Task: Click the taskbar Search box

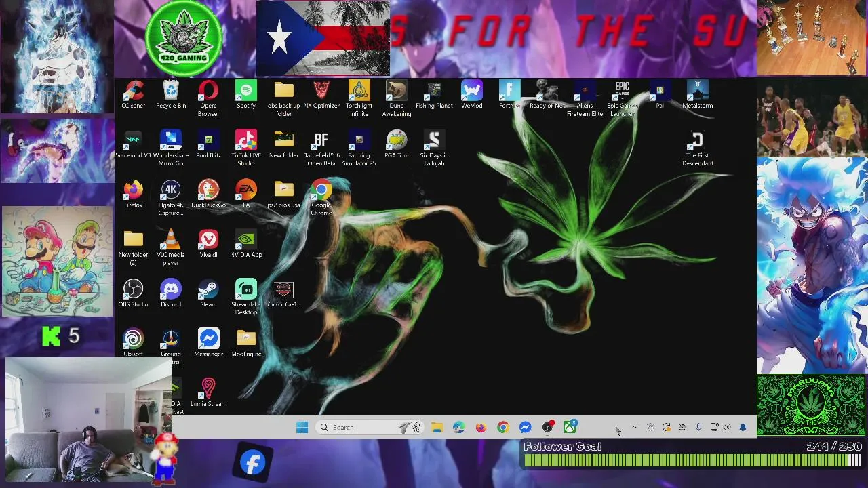Action: pos(370,427)
